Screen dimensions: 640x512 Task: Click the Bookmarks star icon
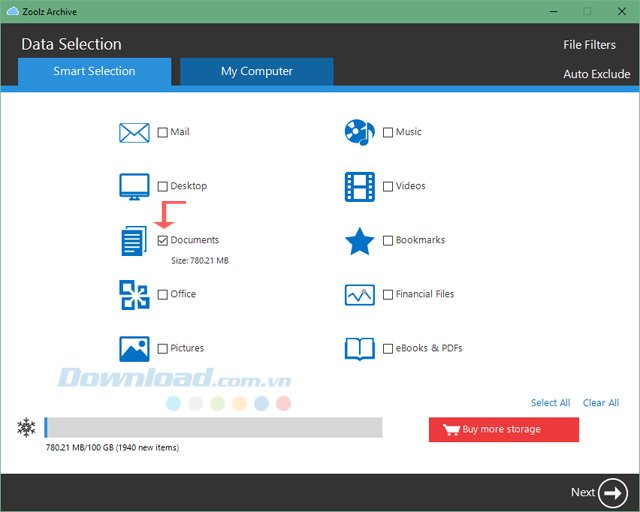pyautogui.click(x=359, y=241)
